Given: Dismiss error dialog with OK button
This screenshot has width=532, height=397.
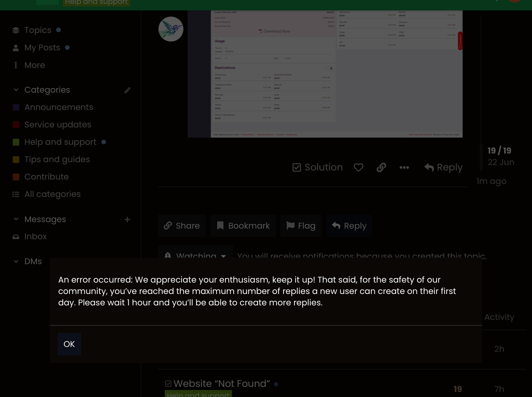Looking at the screenshot, I should tap(69, 344).
